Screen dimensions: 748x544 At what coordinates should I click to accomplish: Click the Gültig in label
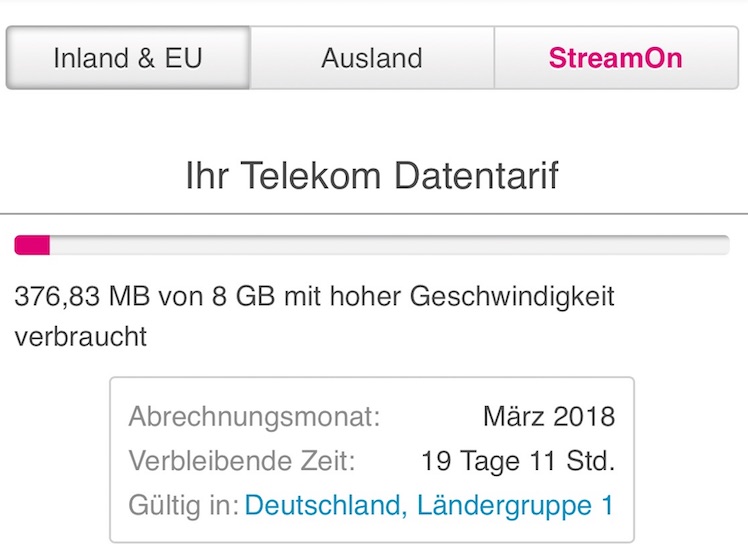click(x=183, y=505)
